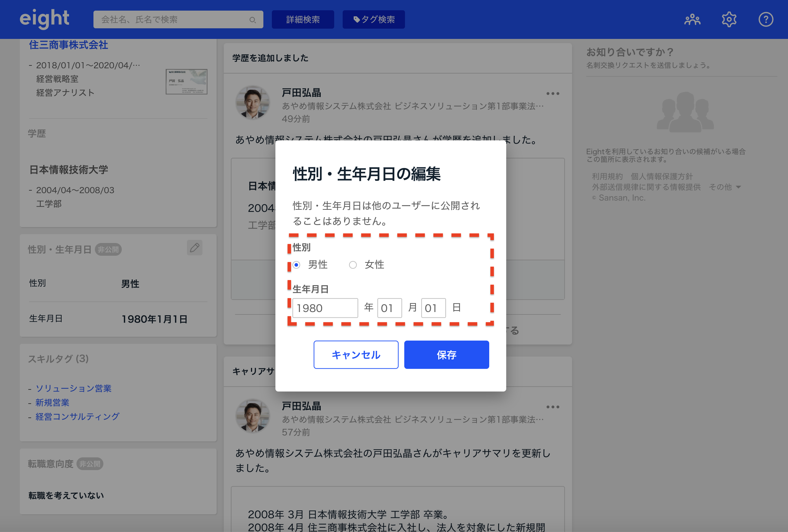Image resolution: width=788 pixels, height=532 pixels.
Task: Open the three-dots menu on 学歴 post
Action: [553, 94]
